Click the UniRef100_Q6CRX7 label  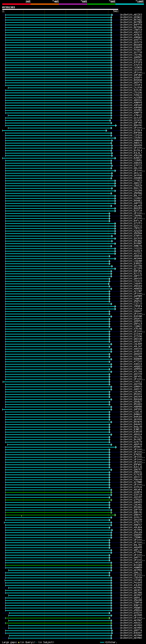[131, 590]
